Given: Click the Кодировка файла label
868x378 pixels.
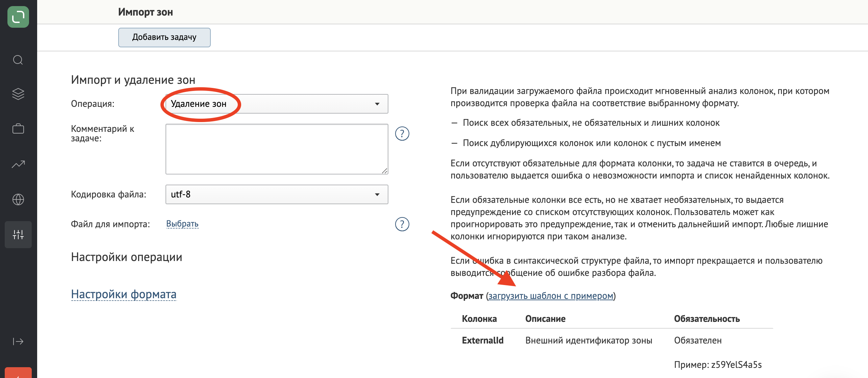Looking at the screenshot, I should coord(108,194).
